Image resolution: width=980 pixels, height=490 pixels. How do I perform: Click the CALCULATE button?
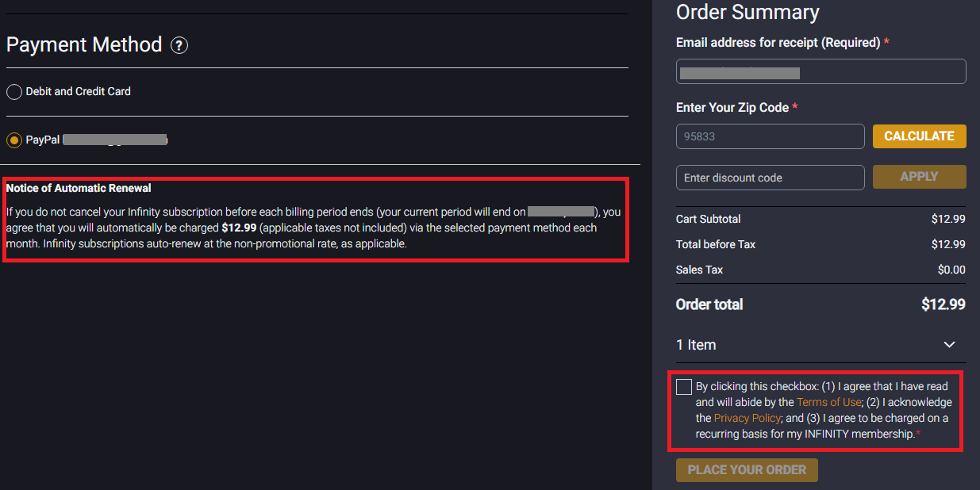click(x=919, y=136)
